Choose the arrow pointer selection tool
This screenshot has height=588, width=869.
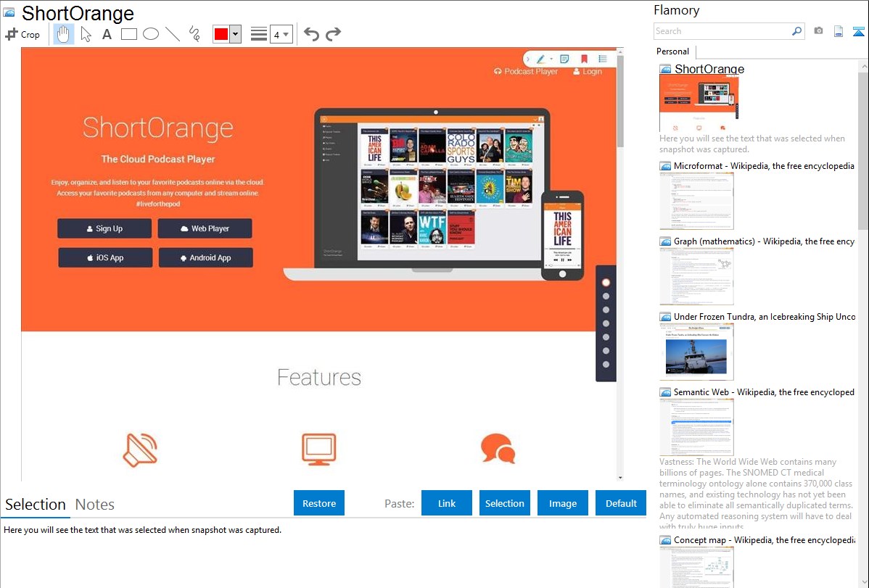[86, 34]
